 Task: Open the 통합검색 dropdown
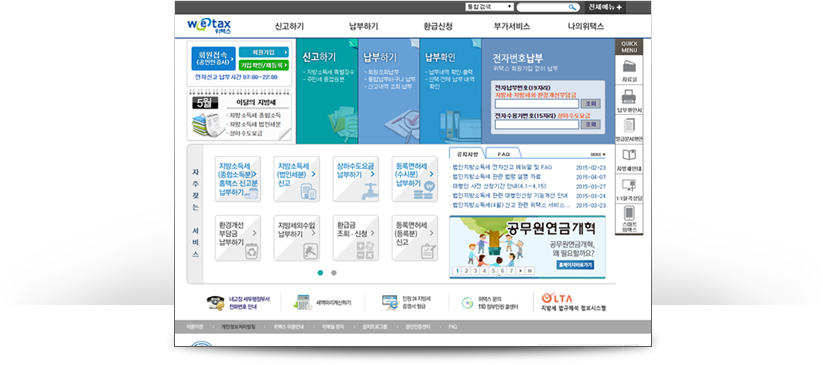(489, 7)
